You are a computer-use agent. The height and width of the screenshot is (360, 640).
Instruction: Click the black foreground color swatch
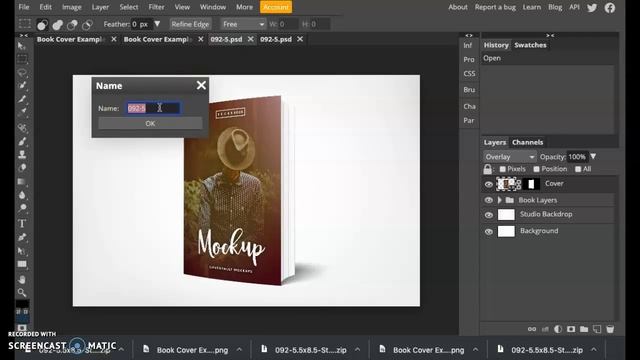click(22, 304)
